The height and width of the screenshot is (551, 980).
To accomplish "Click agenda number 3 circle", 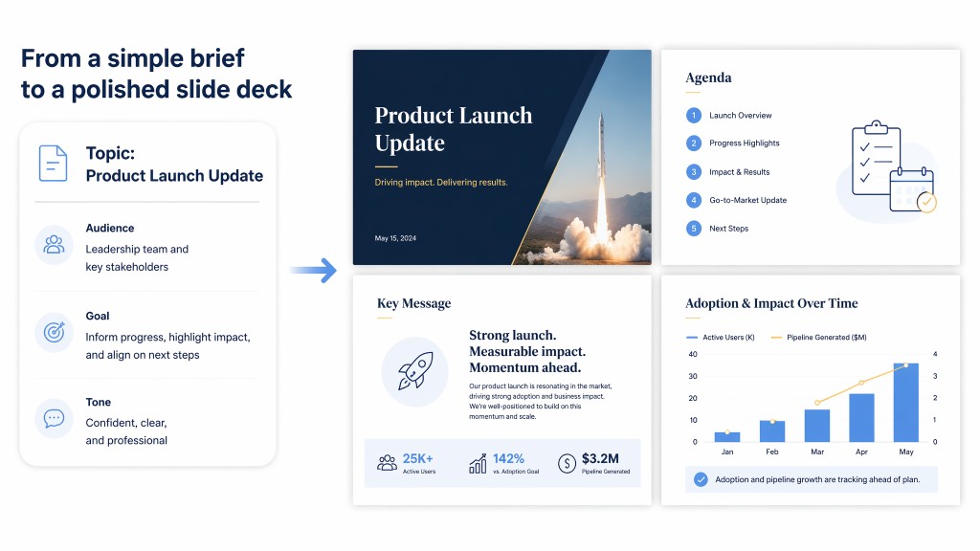I will 694,172.
